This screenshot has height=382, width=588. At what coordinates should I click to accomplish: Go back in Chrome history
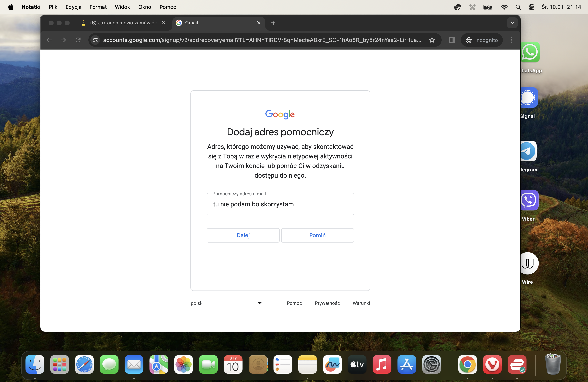(x=49, y=40)
